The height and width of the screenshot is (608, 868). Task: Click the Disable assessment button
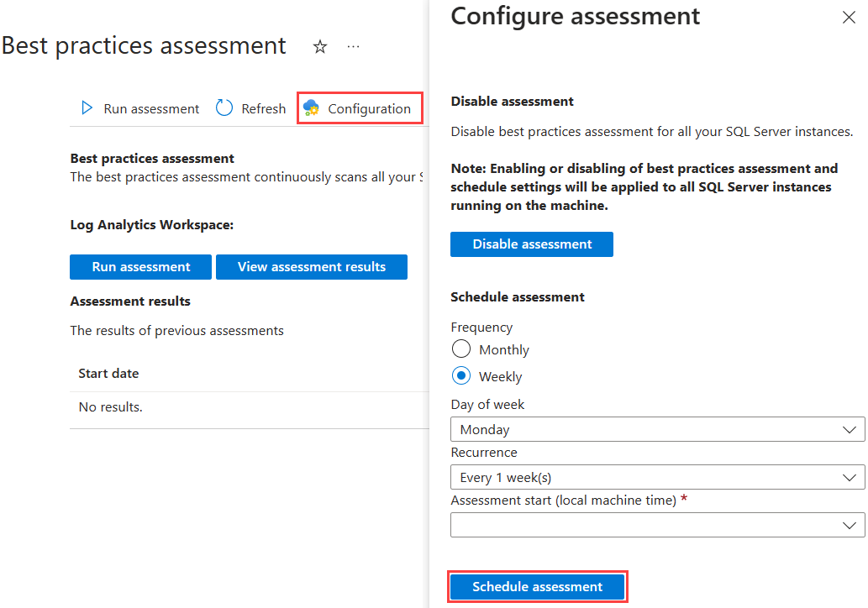pyautogui.click(x=531, y=244)
